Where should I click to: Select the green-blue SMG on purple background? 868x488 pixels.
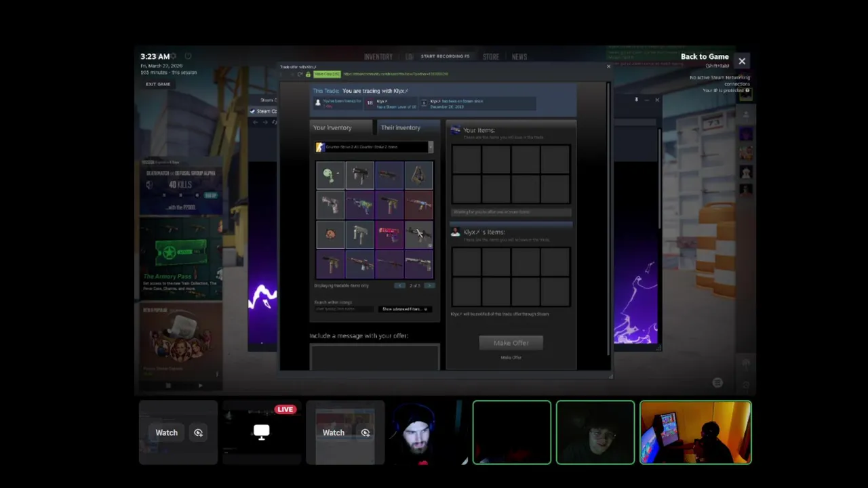tap(359, 205)
